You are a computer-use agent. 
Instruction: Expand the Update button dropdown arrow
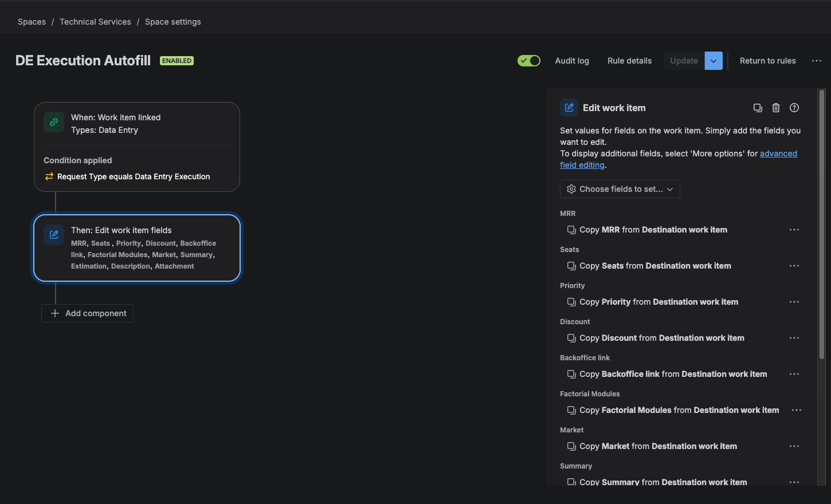point(714,61)
